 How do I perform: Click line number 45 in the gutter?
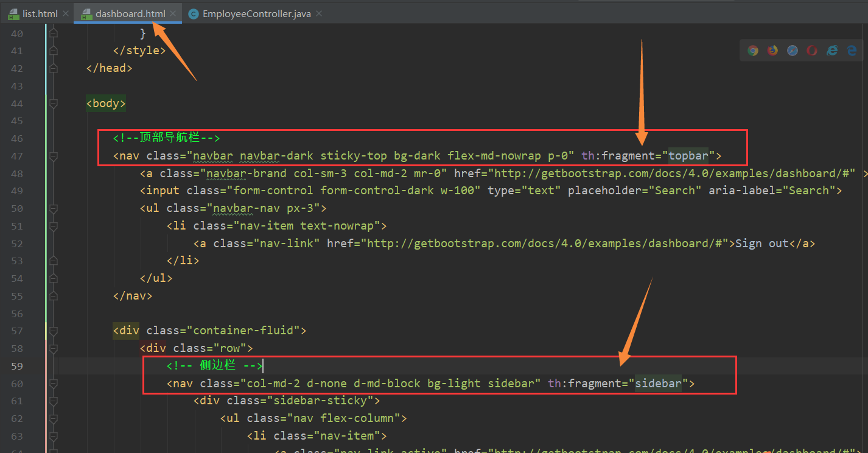pyautogui.click(x=17, y=121)
